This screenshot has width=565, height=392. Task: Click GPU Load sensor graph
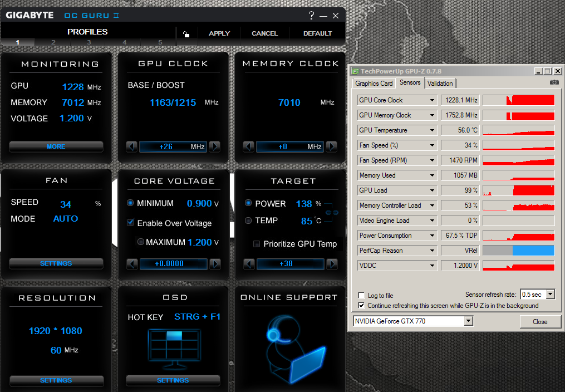(x=518, y=190)
